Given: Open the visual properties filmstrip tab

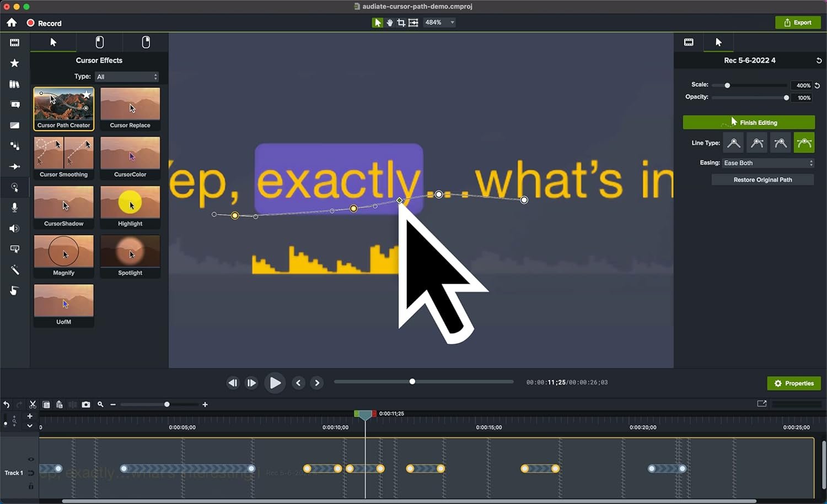Looking at the screenshot, I should [689, 42].
